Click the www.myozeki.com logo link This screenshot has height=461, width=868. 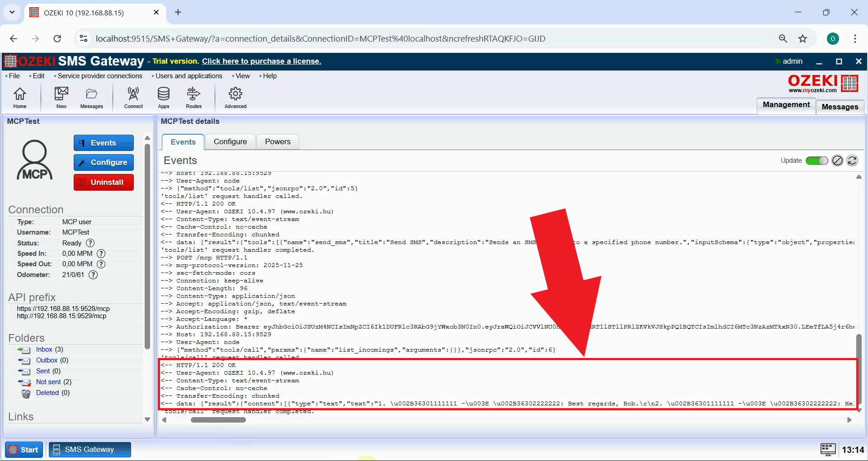tap(813, 90)
